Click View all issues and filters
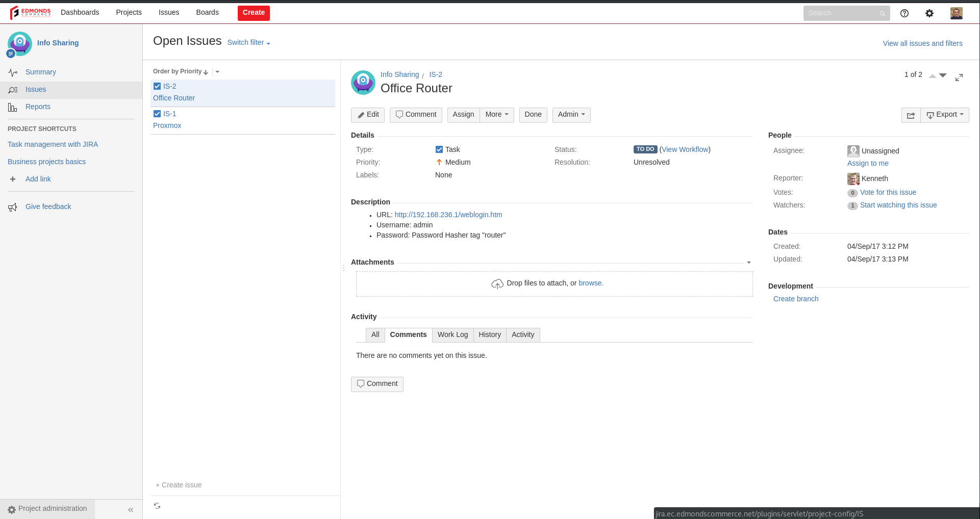The width and height of the screenshot is (980, 519). (923, 44)
